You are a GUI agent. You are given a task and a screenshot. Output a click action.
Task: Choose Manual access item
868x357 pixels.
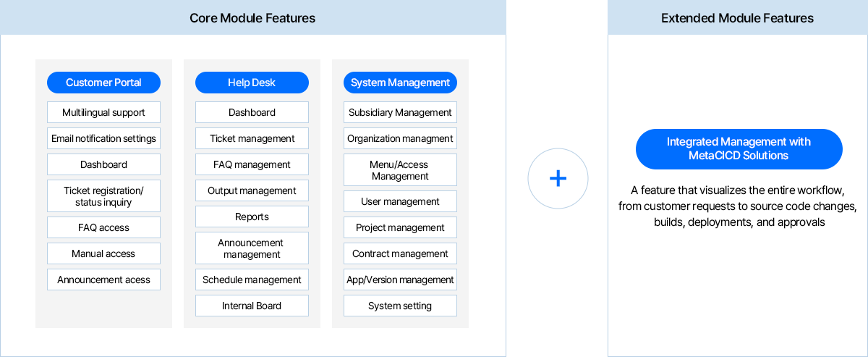pyautogui.click(x=103, y=253)
